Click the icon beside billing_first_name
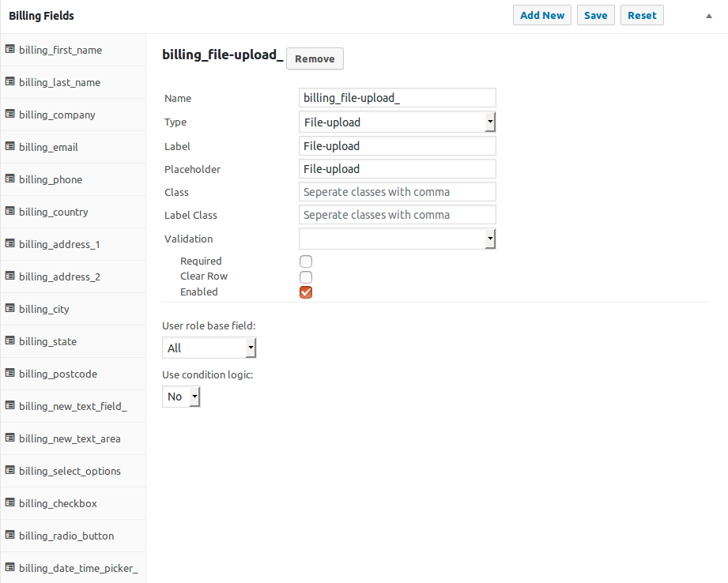 [x=9, y=49]
